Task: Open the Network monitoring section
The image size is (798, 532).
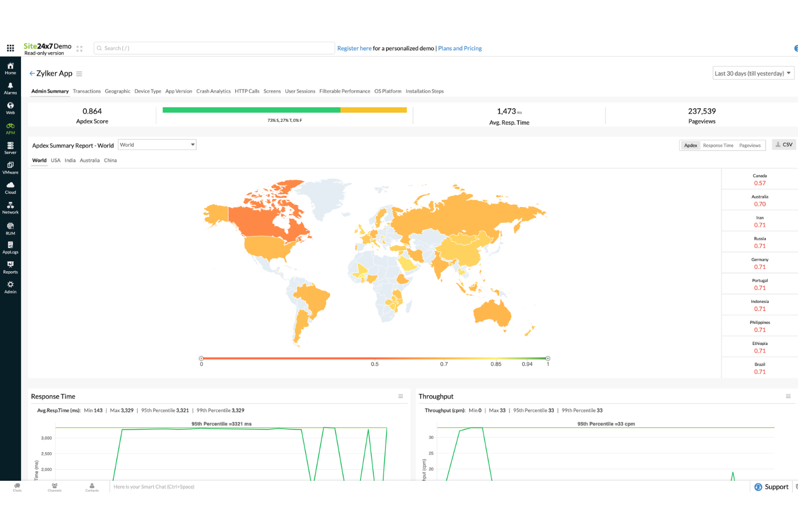Action: 10,208
